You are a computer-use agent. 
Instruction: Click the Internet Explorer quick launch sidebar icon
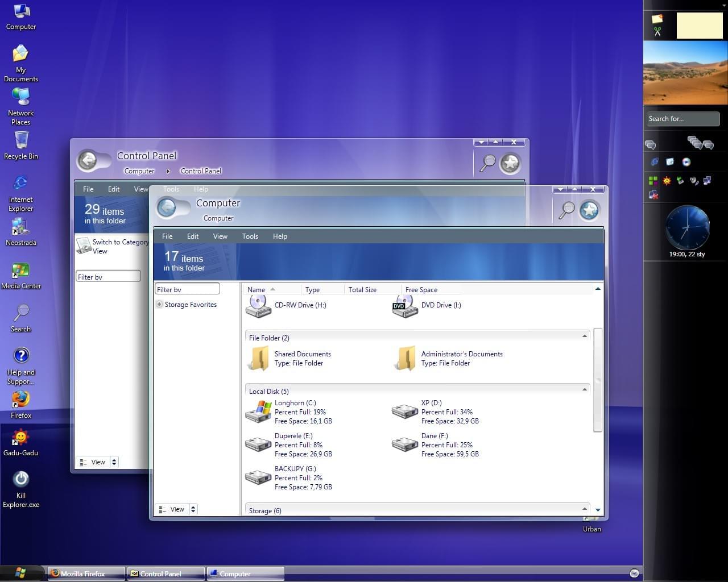(655, 162)
